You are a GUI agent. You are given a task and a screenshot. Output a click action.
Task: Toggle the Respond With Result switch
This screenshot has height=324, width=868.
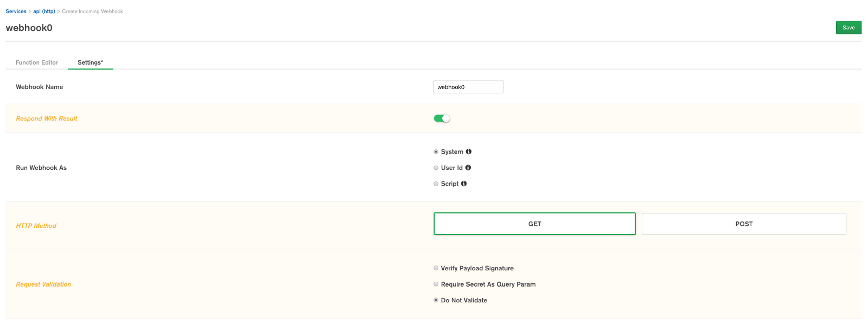pos(442,118)
